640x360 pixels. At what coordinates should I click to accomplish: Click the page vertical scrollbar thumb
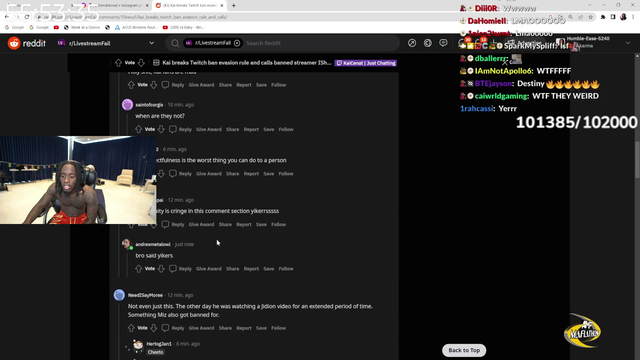point(637,159)
